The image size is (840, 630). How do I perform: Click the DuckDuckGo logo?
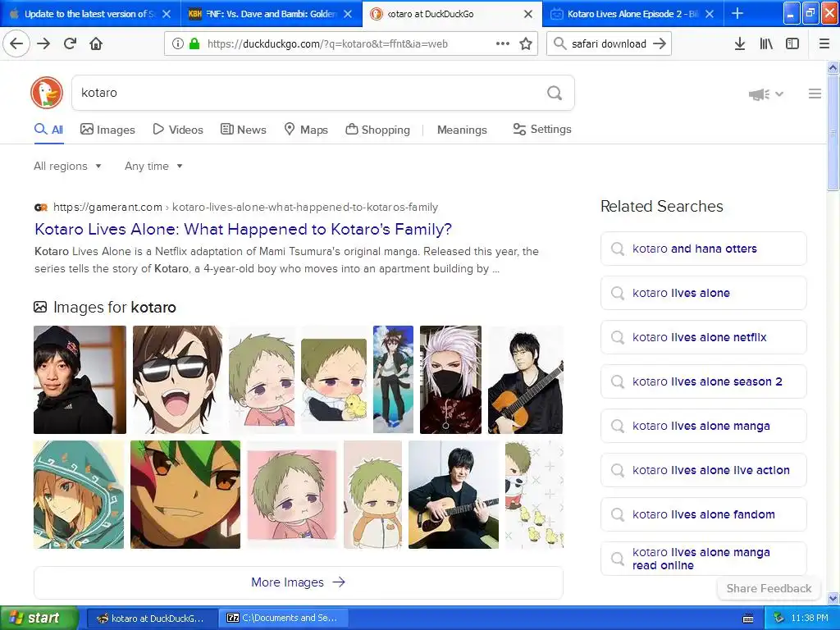(x=47, y=93)
